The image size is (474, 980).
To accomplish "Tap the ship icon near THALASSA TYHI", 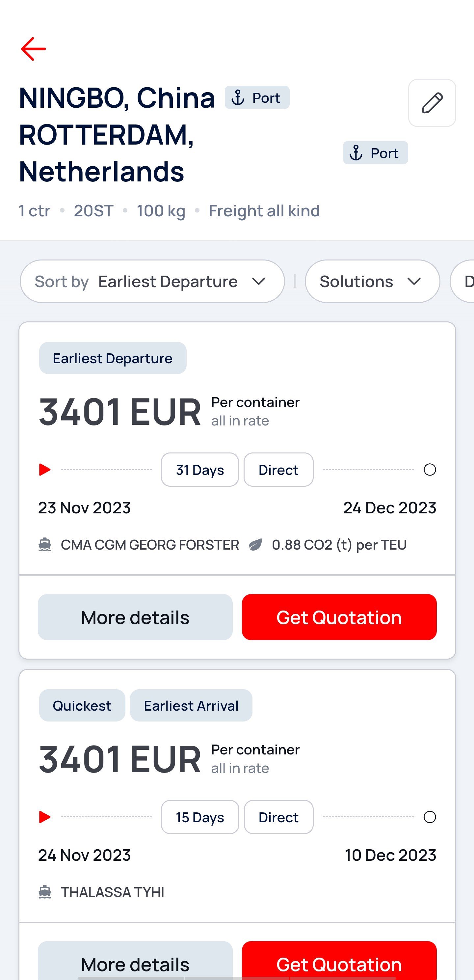I will [45, 892].
